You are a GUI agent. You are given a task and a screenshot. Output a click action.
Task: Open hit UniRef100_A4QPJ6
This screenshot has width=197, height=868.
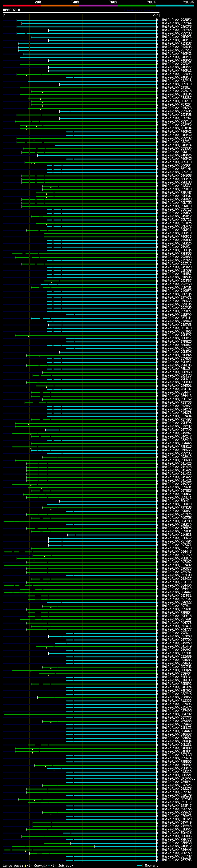(x=177, y=40)
